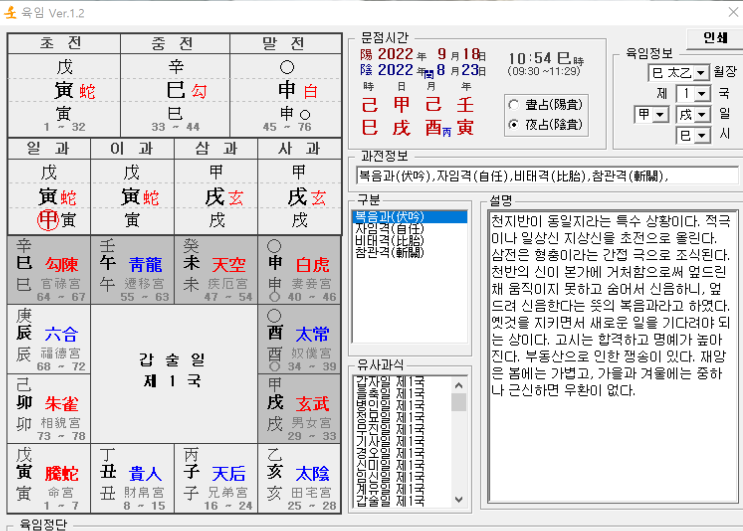Image resolution: width=743 pixels, height=531 pixels.
Task: Click the 太常 奴僕宮 cell
Action: (x=299, y=340)
